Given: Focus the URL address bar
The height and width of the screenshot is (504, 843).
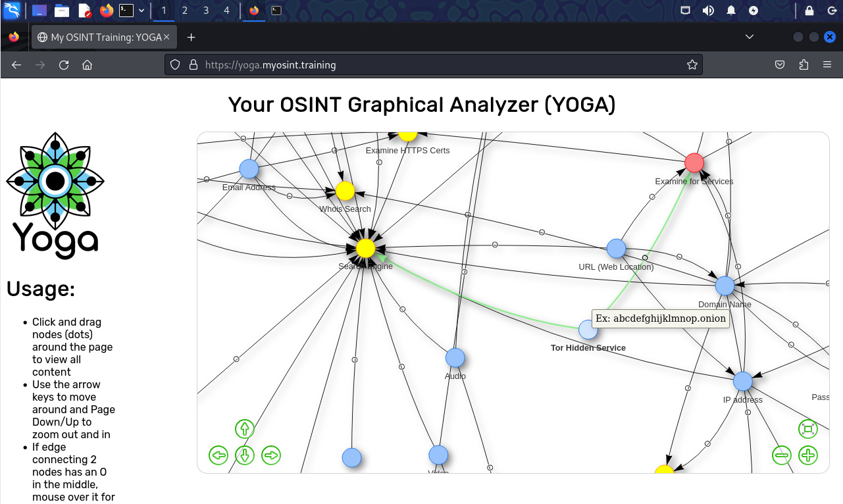Looking at the screenshot, I should (434, 64).
